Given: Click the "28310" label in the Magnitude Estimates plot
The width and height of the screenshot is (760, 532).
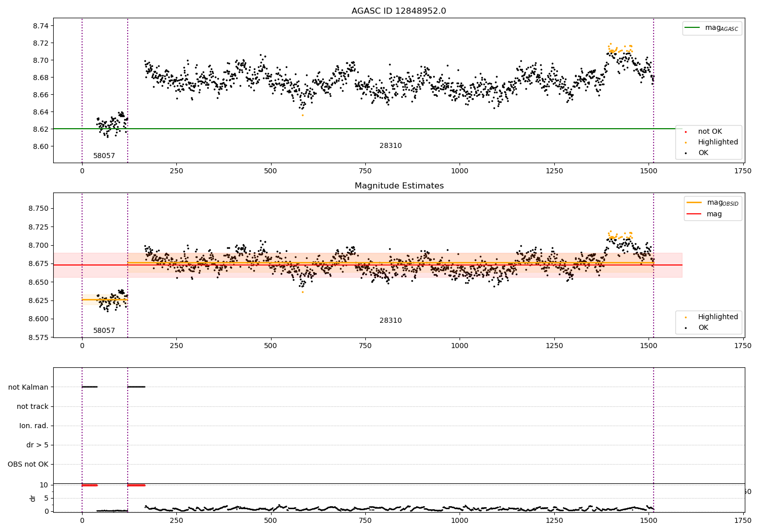Looking at the screenshot, I should 391,321.
